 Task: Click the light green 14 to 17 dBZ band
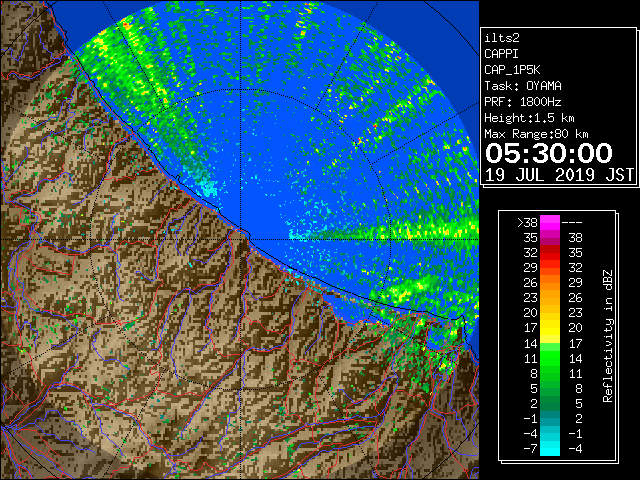click(x=550, y=343)
